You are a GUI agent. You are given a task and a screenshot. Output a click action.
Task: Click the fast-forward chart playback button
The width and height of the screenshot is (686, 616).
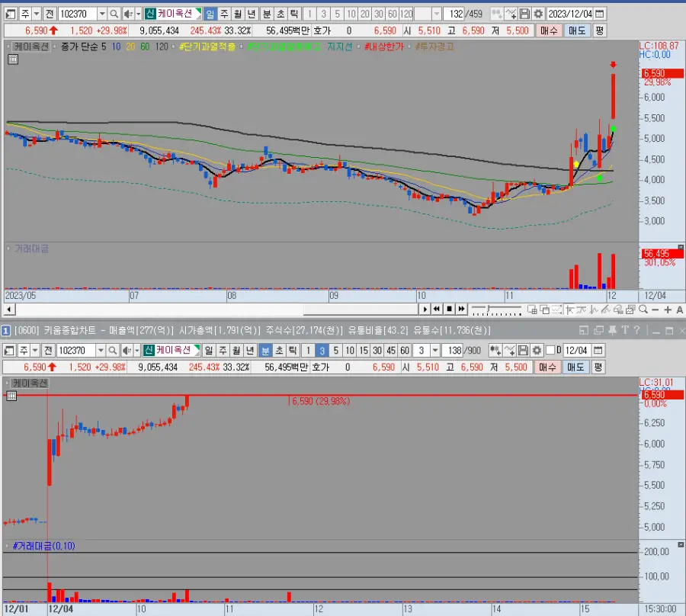[x=462, y=310]
